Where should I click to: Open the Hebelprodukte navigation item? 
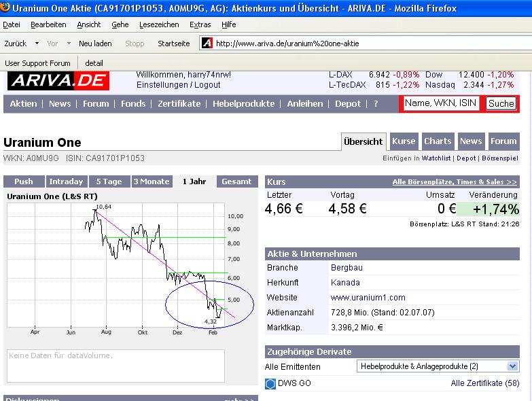[244, 104]
